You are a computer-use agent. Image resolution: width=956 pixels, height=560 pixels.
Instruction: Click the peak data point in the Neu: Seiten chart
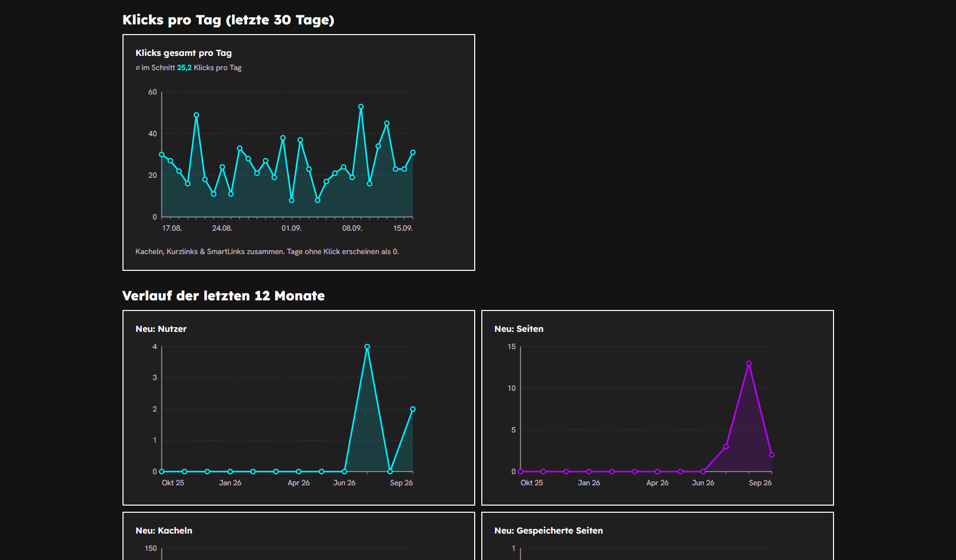tap(749, 363)
